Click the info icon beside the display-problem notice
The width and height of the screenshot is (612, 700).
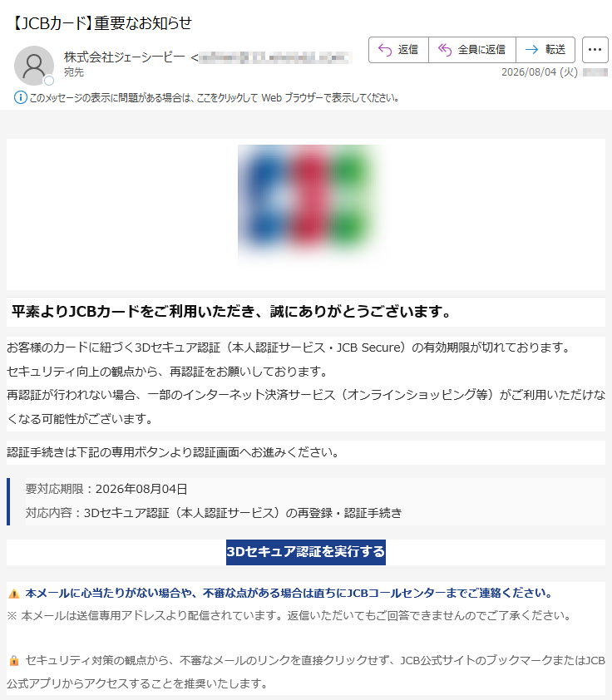tap(21, 97)
